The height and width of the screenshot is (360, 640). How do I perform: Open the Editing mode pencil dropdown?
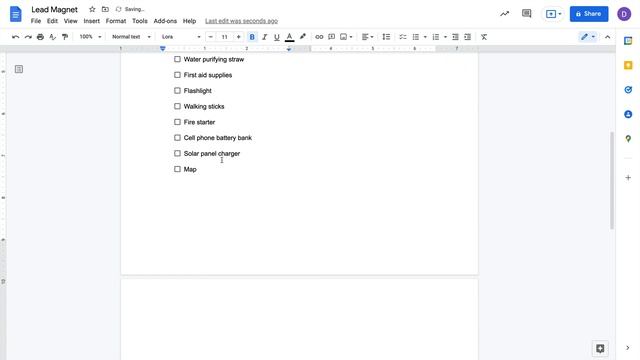click(x=588, y=37)
